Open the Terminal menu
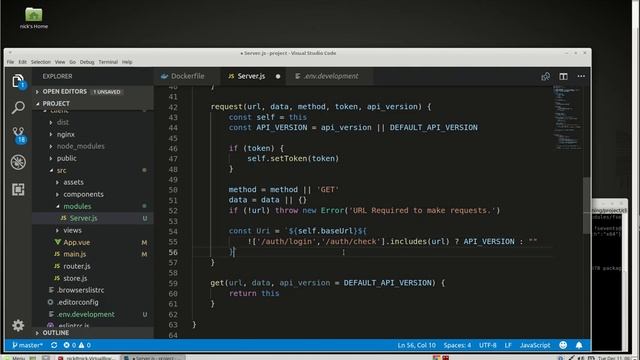The height and width of the screenshot is (360, 640). 108,62
